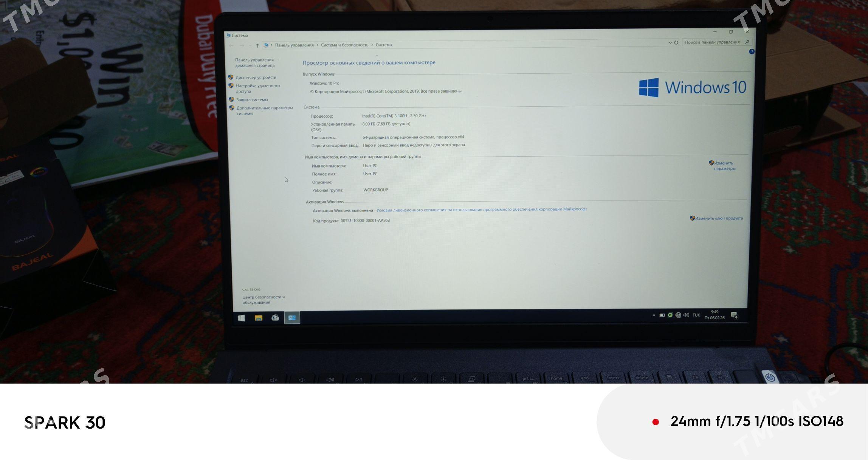The height and width of the screenshot is (460, 868).
Task: Click Изменить ключ продукта link
Action: click(x=719, y=218)
